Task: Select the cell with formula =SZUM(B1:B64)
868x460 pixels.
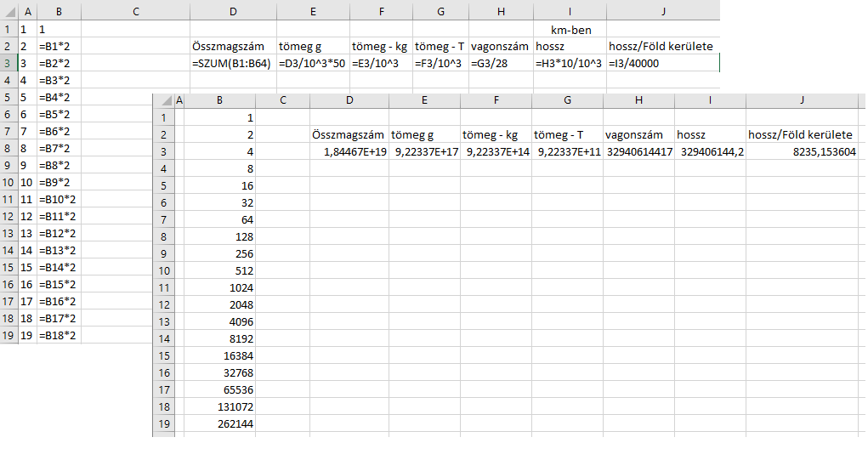Action: pyautogui.click(x=233, y=63)
